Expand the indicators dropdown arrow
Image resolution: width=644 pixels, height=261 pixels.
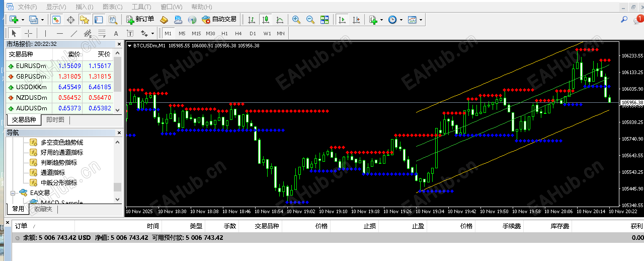coord(382,20)
